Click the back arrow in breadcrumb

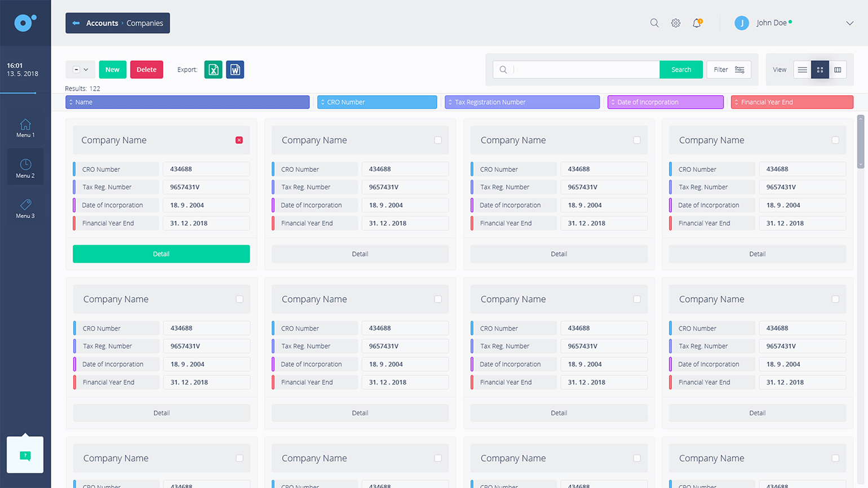[76, 23]
